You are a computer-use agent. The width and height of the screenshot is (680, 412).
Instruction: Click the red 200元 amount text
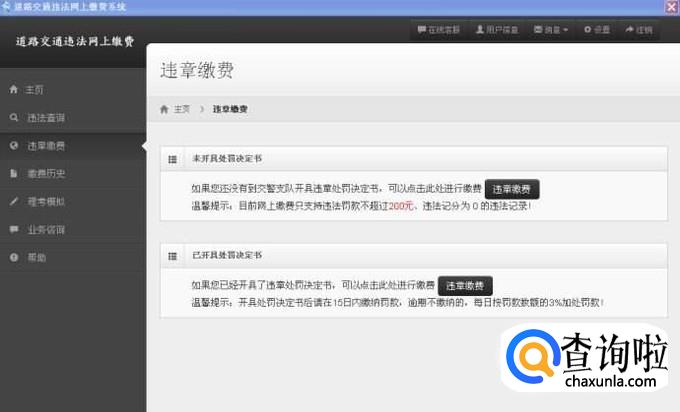coord(401,206)
